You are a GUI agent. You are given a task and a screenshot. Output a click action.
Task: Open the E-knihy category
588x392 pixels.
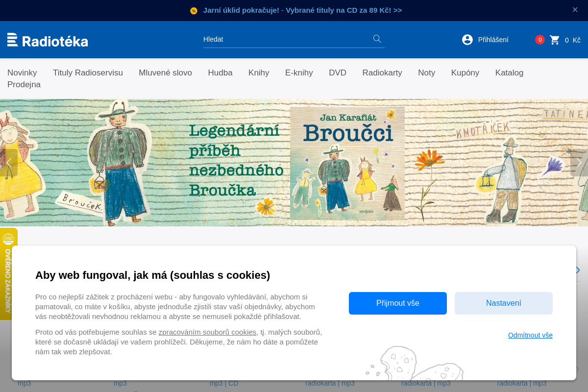coord(299,73)
